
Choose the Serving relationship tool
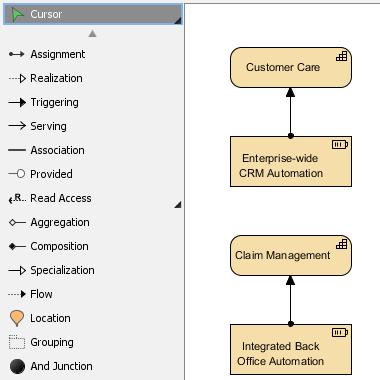(92, 126)
